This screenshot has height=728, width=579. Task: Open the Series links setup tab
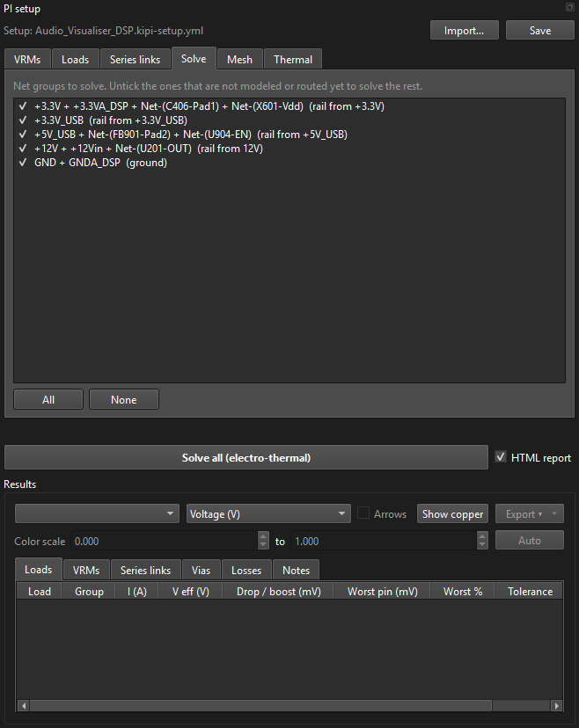[135, 60]
